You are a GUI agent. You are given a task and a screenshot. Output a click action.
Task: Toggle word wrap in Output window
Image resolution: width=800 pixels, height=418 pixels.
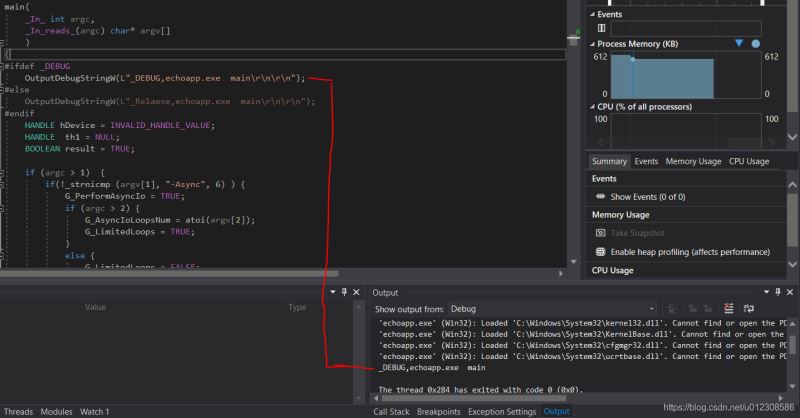click(748, 308)
